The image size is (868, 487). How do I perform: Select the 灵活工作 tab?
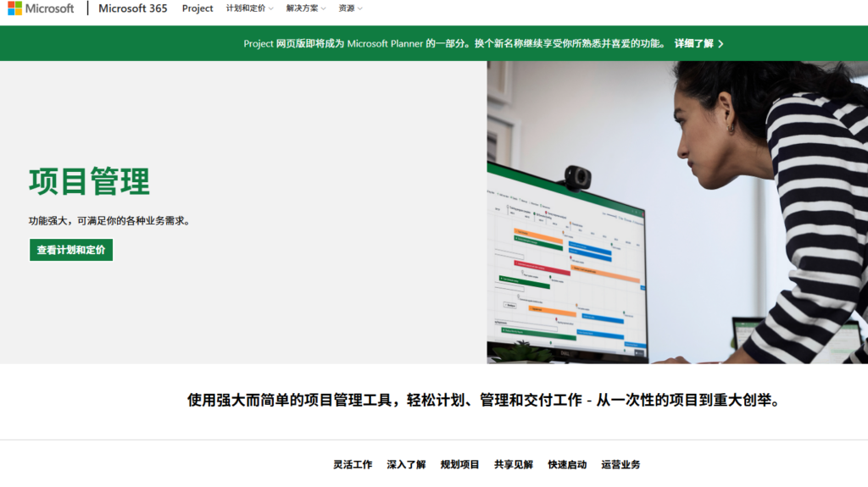pos(353,465)
